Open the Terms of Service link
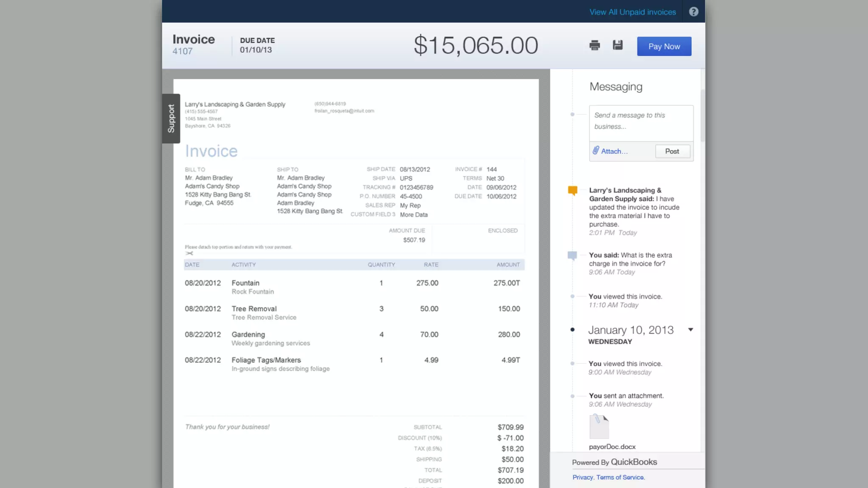 point(620,477)
